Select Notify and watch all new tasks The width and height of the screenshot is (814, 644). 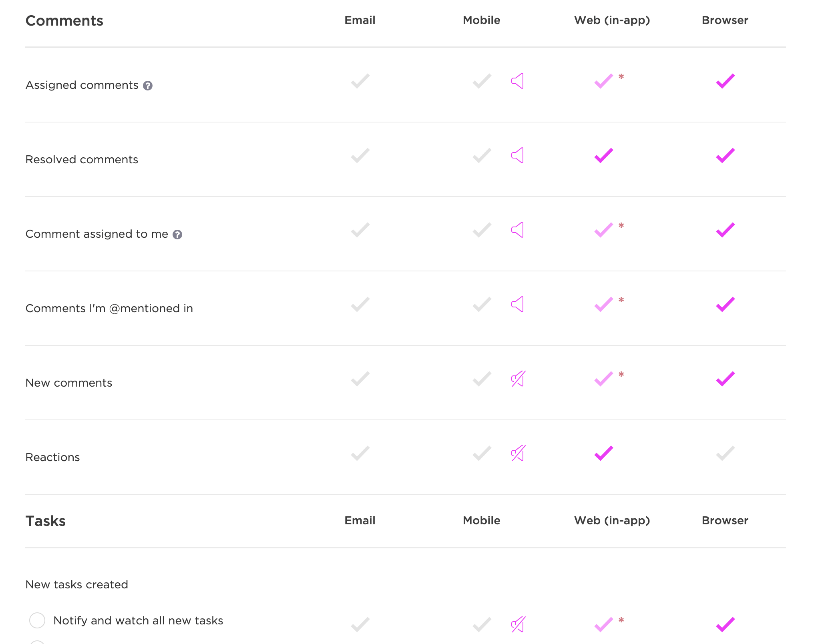pos(37,620)
